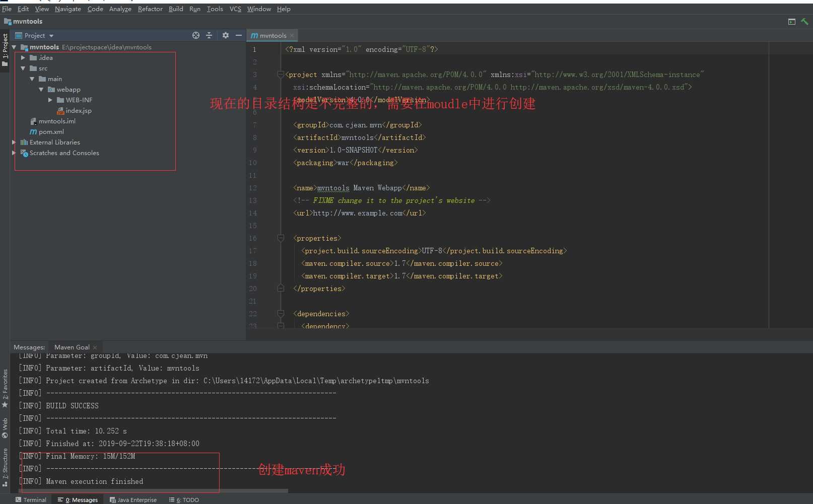Open the Tools menu
Screen dimensions: 813x504
[x=215, y=9]
